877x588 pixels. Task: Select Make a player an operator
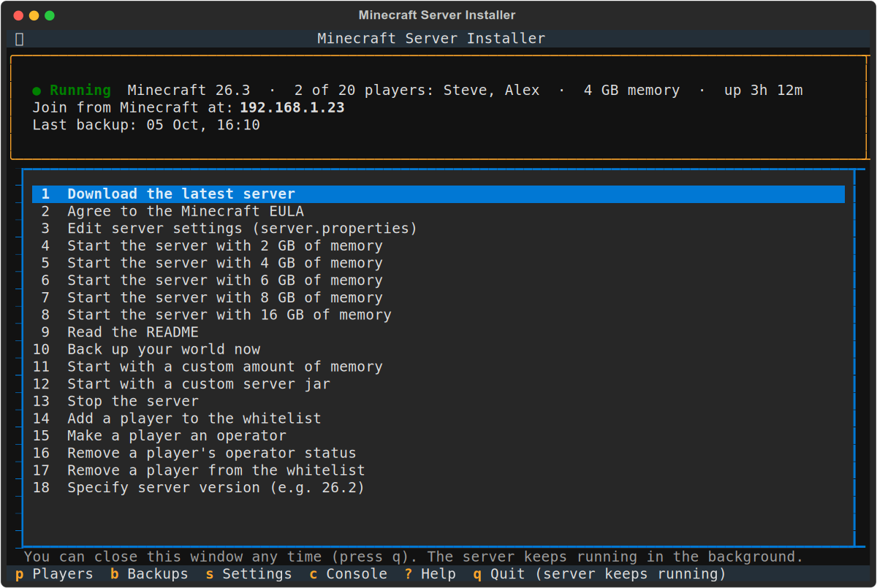coord(438,436)
